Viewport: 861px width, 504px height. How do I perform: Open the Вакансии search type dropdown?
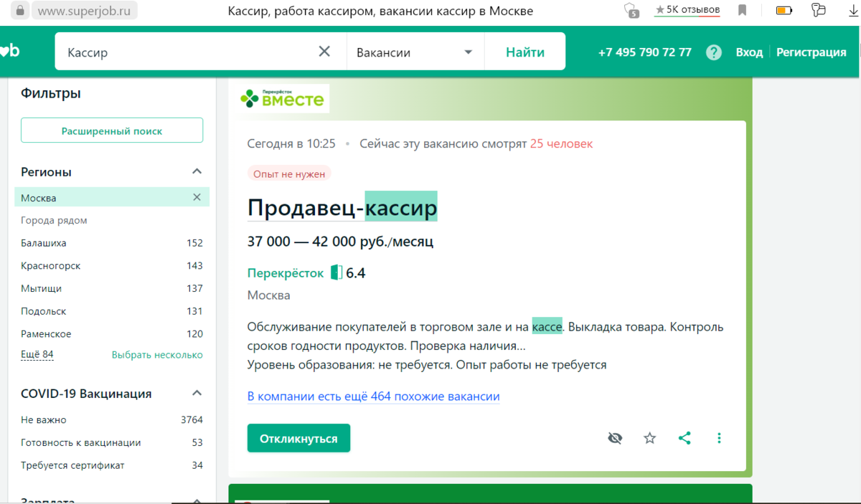tap(415, 52)
